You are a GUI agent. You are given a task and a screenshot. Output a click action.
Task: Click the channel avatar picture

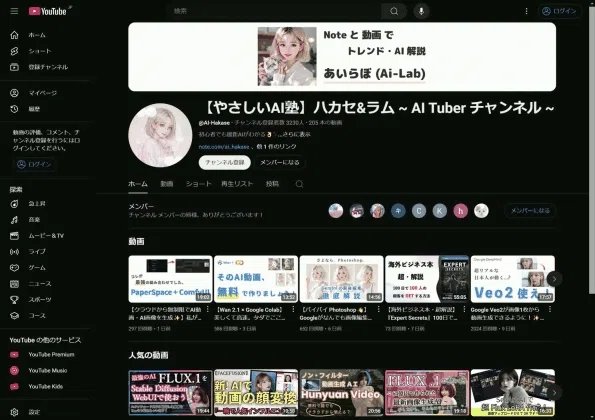tap(160, 135)
